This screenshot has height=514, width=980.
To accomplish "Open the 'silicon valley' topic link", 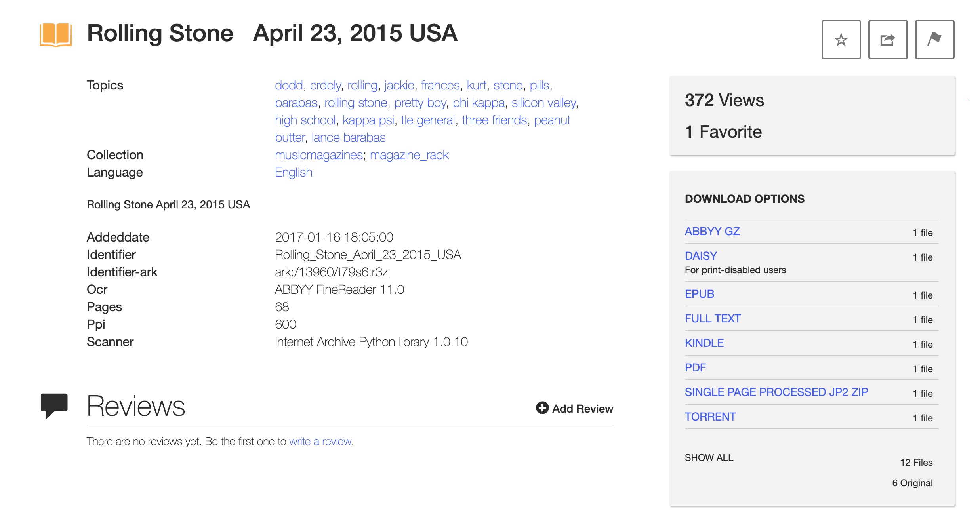I will pos(543,103).
